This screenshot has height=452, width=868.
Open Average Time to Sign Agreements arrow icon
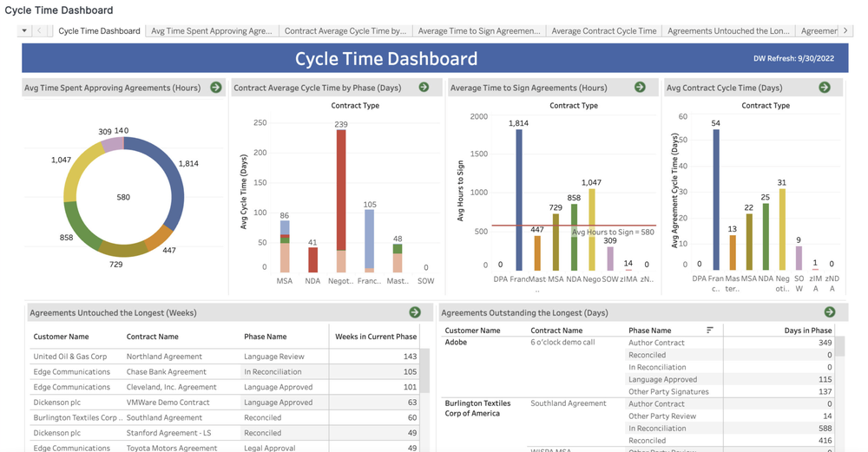(640, 88)
